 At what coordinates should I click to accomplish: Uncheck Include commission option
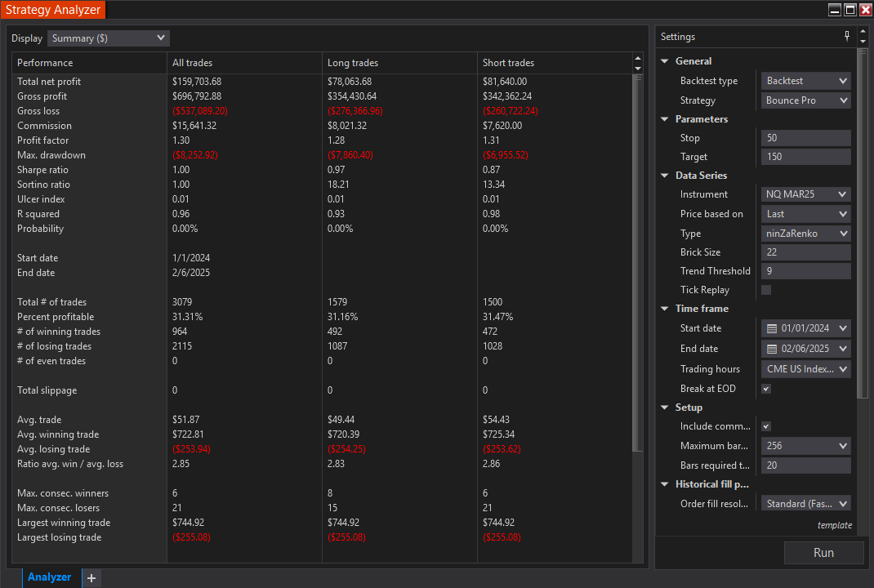[766, 426]
